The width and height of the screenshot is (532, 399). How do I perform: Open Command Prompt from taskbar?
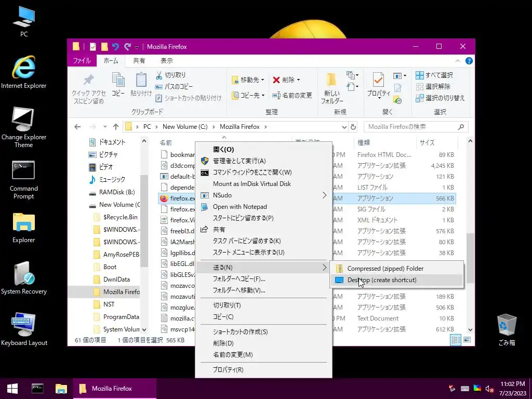click(37, 389)
